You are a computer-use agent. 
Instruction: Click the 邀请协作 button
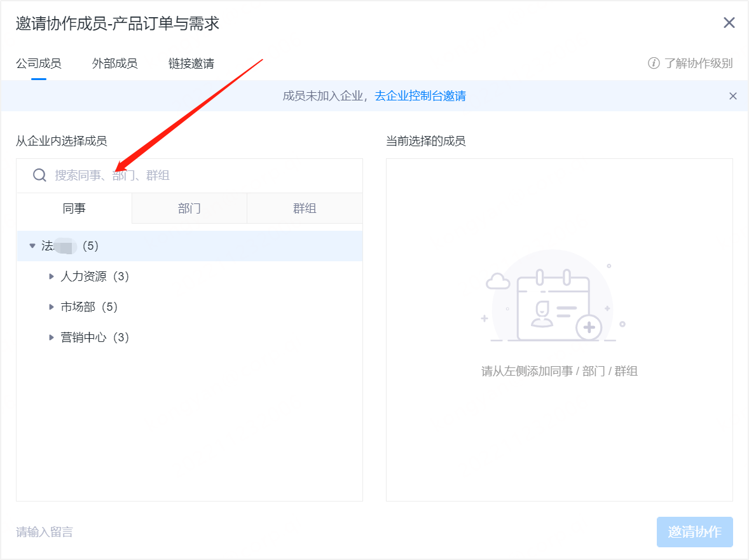(x=694, y=532)
